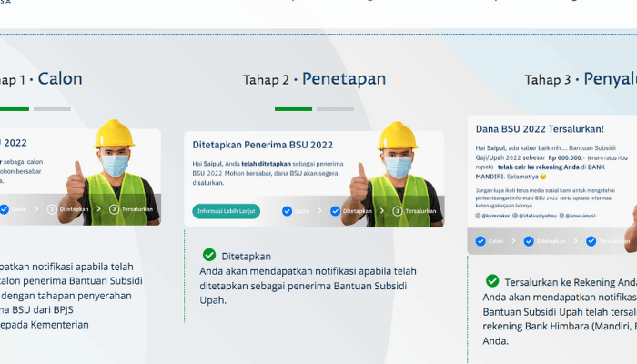Click blue check beside Ditetapkan in Penetapan card

(335, 211)
